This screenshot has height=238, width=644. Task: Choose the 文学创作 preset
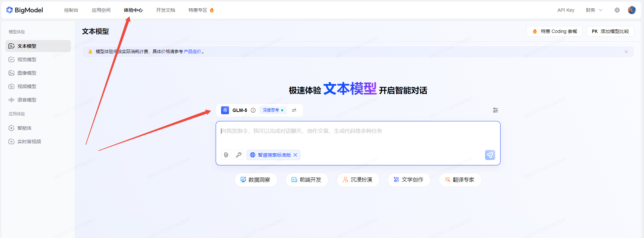click(x=409, y=180)
